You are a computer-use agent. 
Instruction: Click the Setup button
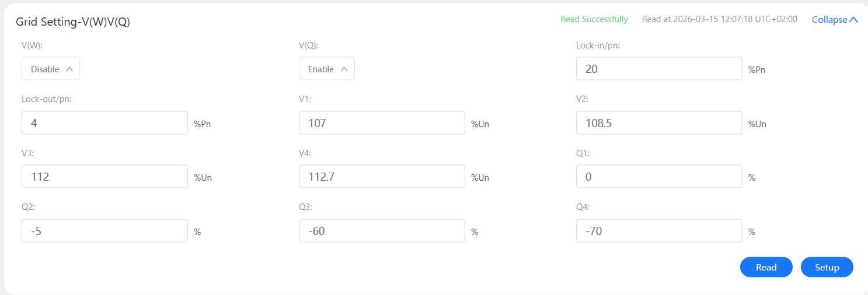pyautogui.click(x=827, y=267)
